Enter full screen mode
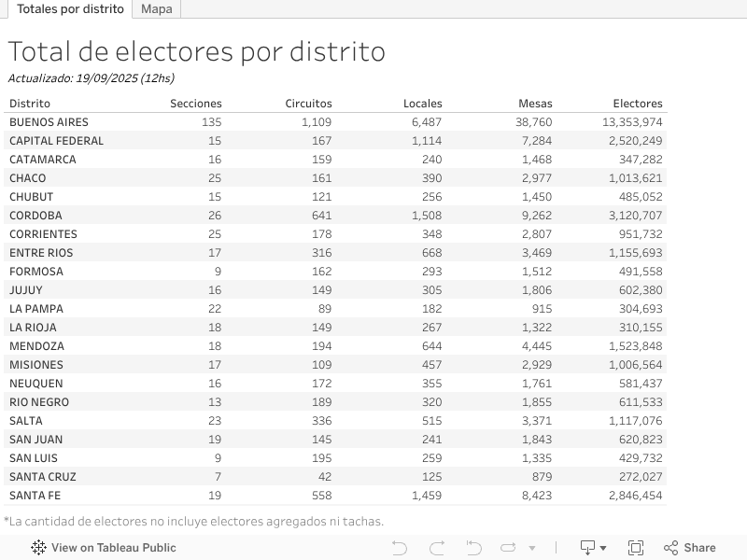Image resolution: width=747 pixels, height=560 pixels. coord(636,548)
